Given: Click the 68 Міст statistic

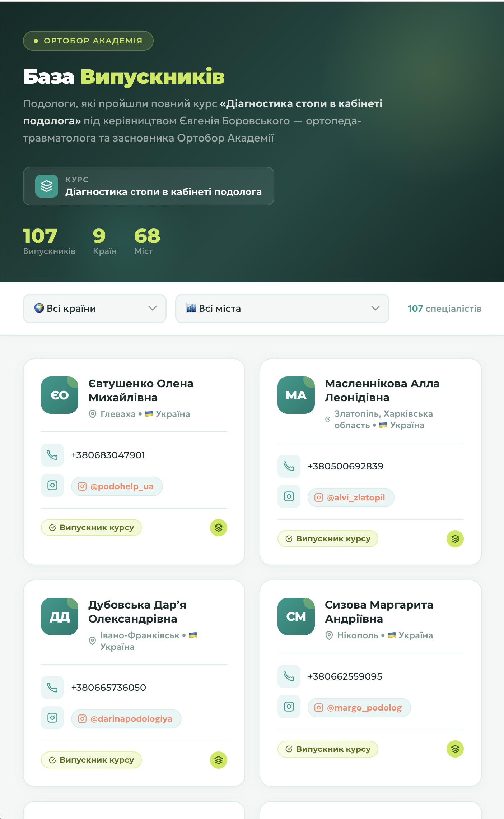Looking at the screenshot, I should (147, 241).
